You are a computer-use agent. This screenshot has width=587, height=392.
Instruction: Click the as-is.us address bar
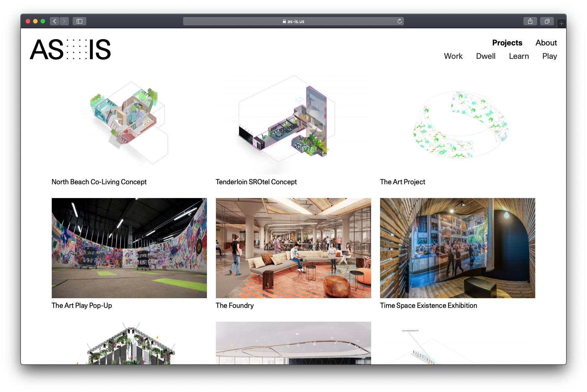point(293,21)
